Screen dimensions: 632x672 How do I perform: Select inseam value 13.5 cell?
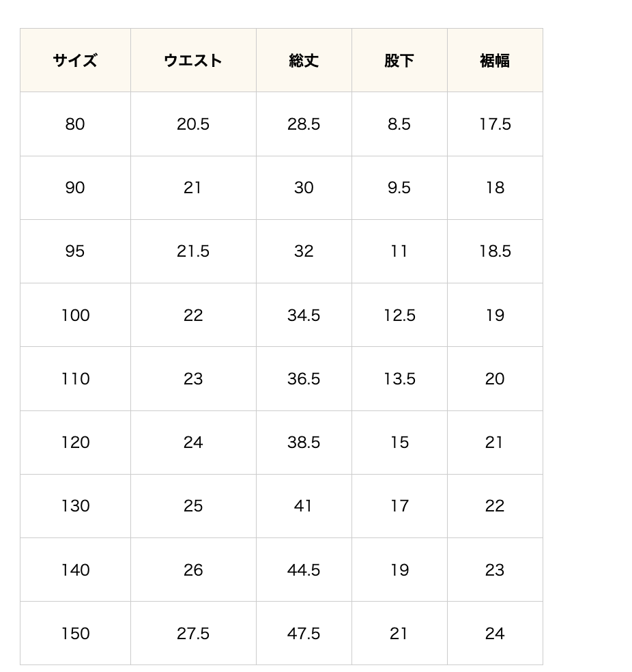(x=399, y=379)
